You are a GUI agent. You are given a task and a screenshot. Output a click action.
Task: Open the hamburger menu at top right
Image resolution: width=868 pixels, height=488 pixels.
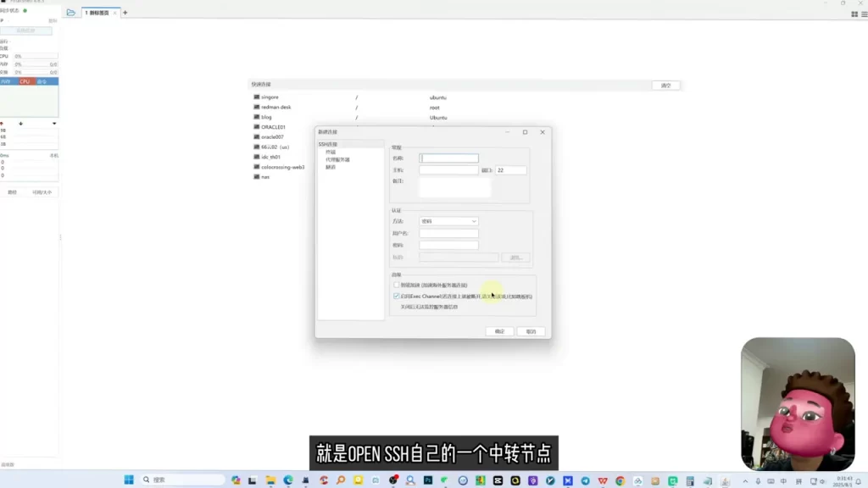pyautogui.click(x=864, y=14)
